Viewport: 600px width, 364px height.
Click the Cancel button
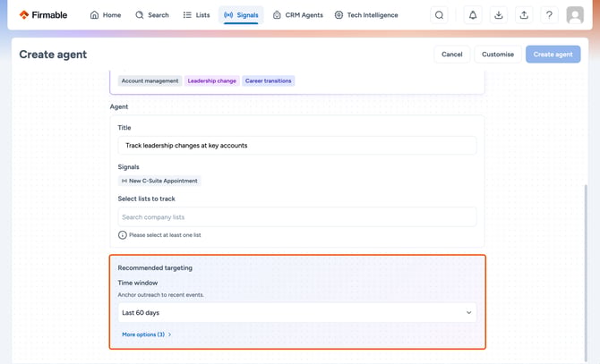[452, 55]
